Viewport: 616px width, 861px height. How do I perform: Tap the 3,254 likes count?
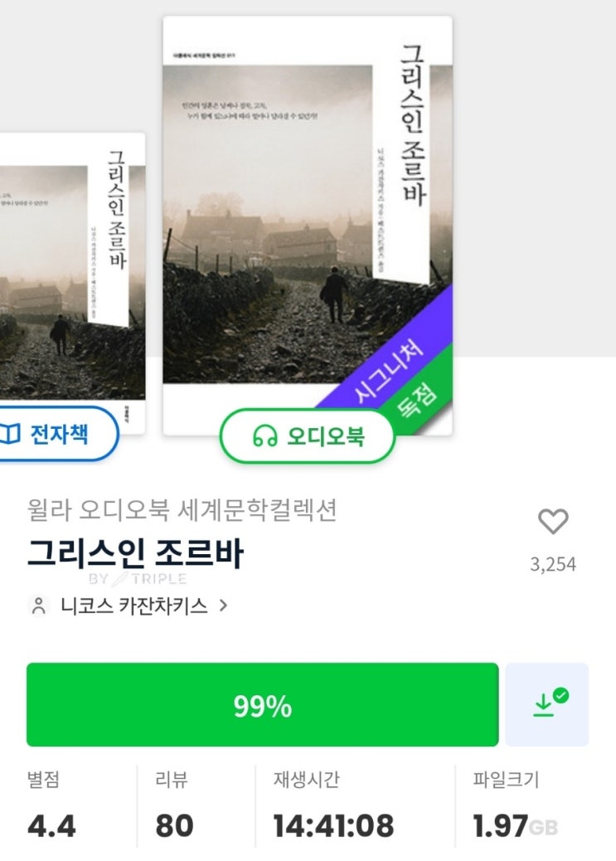pos(553,565)
